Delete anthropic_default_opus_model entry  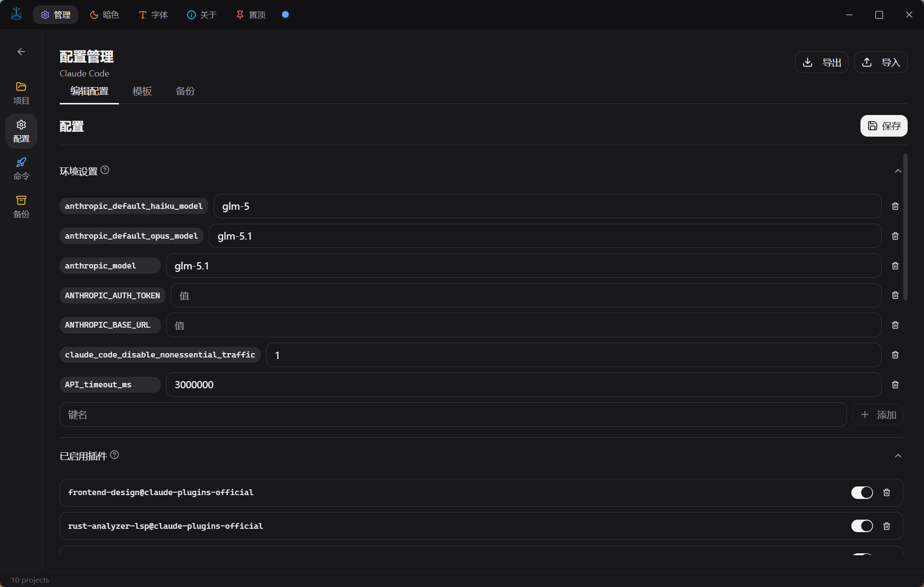pyautogui.click(x=895, y=236)
